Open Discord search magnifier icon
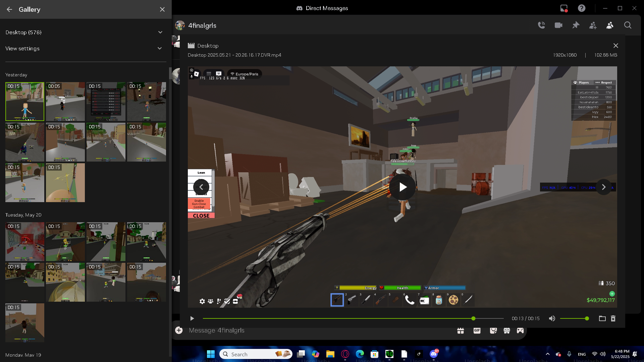The height and width of the screenshot is (362, 644). tap(628, 25)
